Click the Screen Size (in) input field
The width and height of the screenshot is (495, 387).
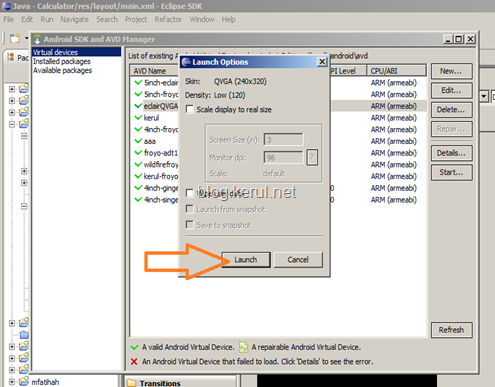(x=284, y=140)
